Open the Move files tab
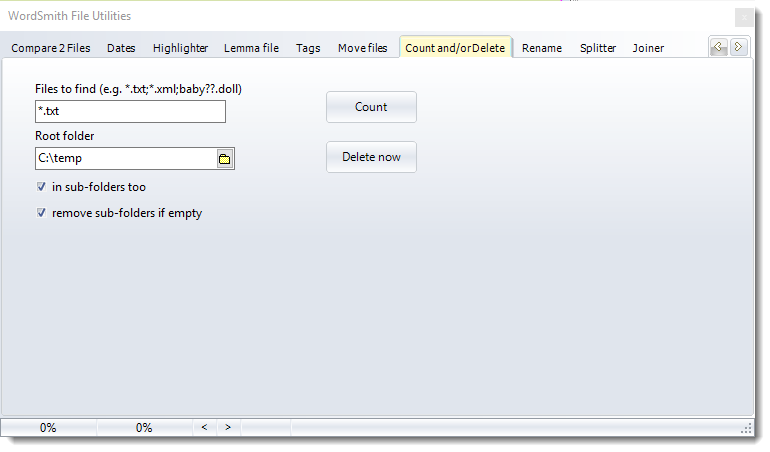This screenshot has width=770, height=452. click(362, 48)
